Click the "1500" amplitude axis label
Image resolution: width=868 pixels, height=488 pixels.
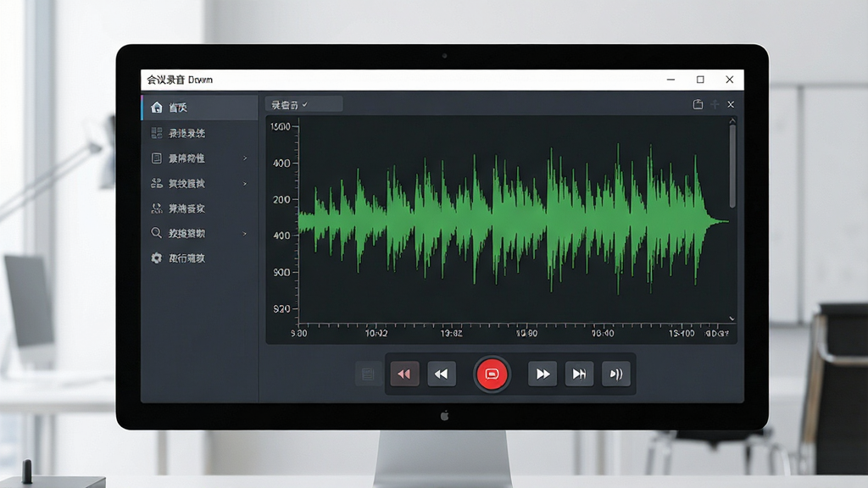pos(280,127)
